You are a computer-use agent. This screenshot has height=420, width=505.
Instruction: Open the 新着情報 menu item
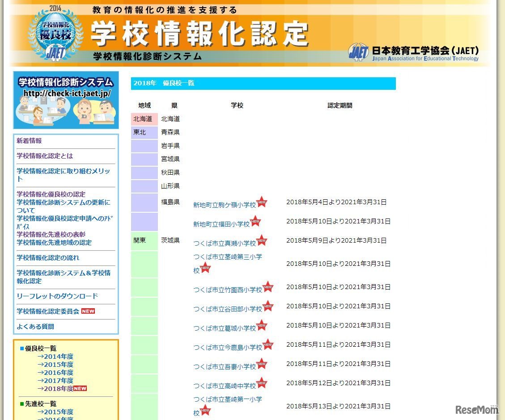click(29, 141)
